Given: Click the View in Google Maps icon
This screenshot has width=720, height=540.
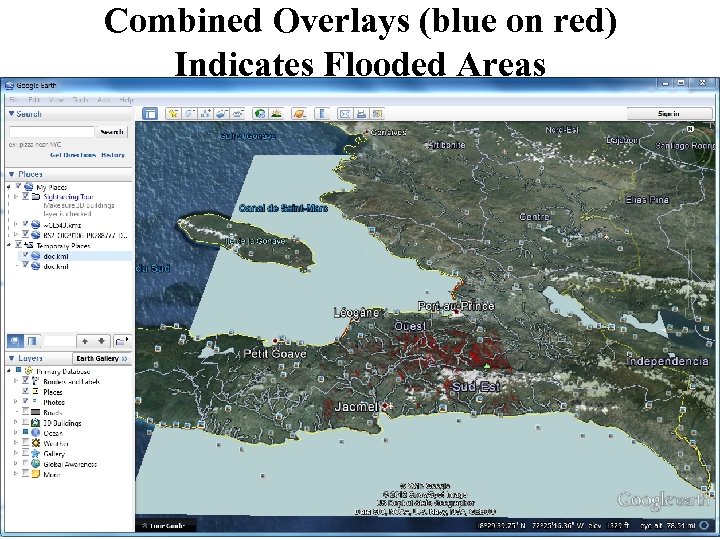Looking at the screenshot, I should point(377,113).
